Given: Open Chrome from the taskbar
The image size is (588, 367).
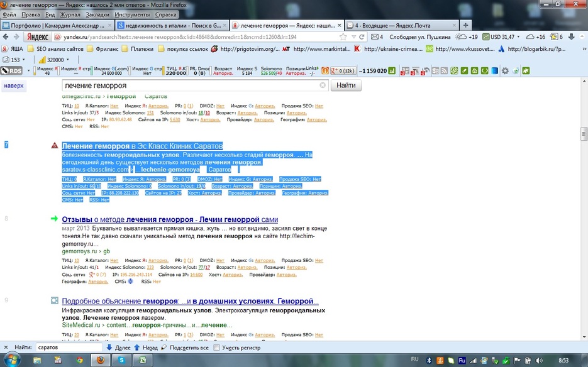Looking at the screenshot, I should tap(79, 360).
